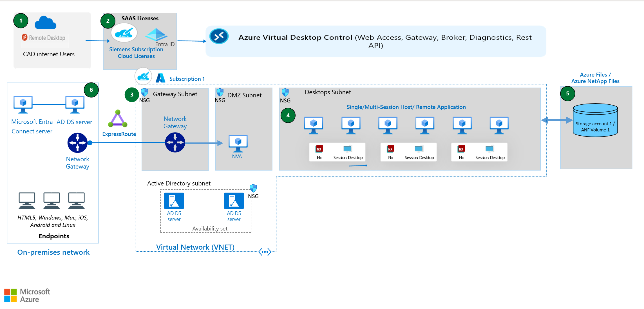644x309 pixels.
Task: Click the Entra ID pyramid icon
Action: (x=156, y=35)
